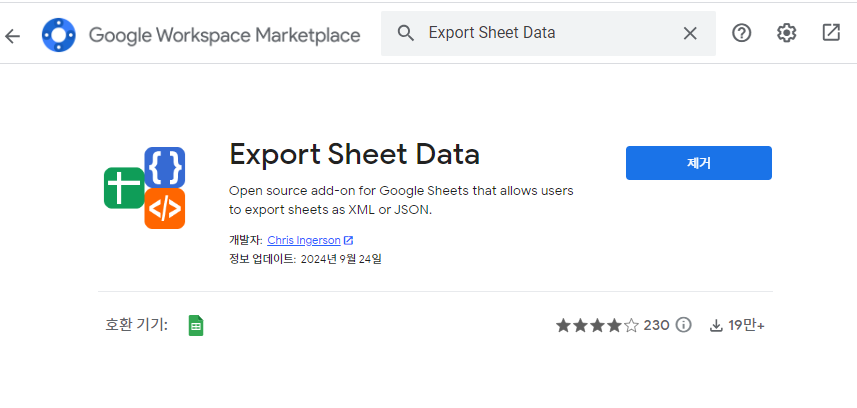Click the blue 제거 button

tap(698, 163)
